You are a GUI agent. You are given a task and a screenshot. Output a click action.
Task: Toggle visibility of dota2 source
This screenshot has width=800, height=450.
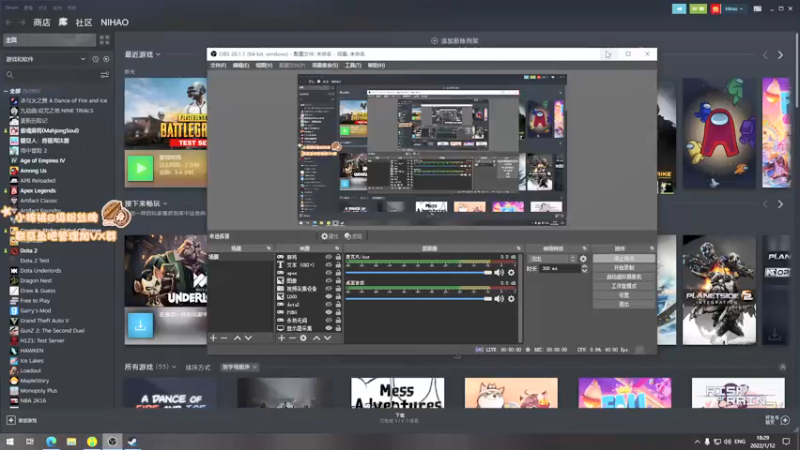[329, 305]
